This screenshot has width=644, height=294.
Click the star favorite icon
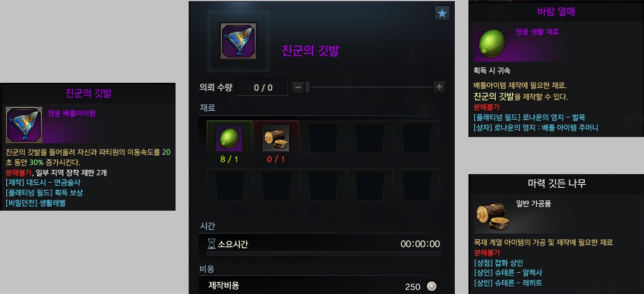442,13
